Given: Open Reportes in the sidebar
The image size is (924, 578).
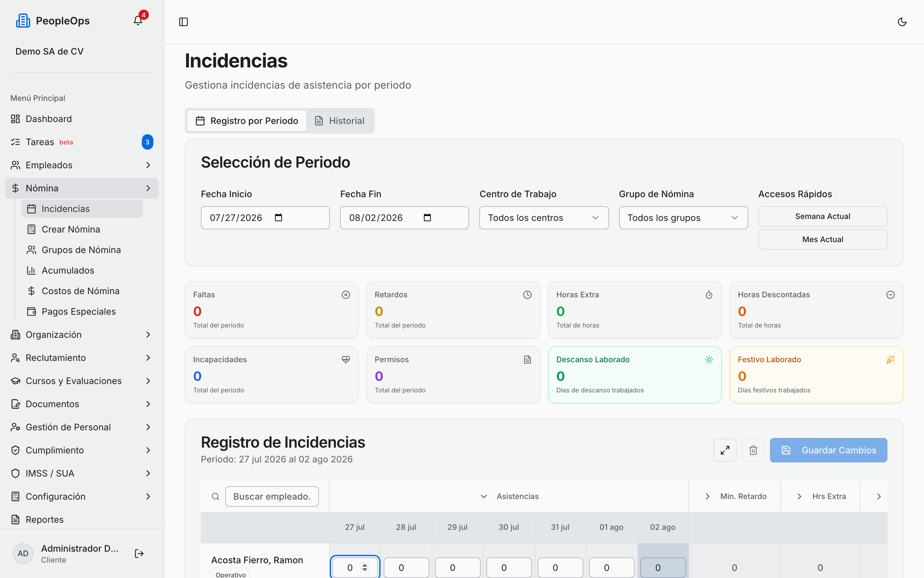Looking at the screenshot, I should 82,520.
